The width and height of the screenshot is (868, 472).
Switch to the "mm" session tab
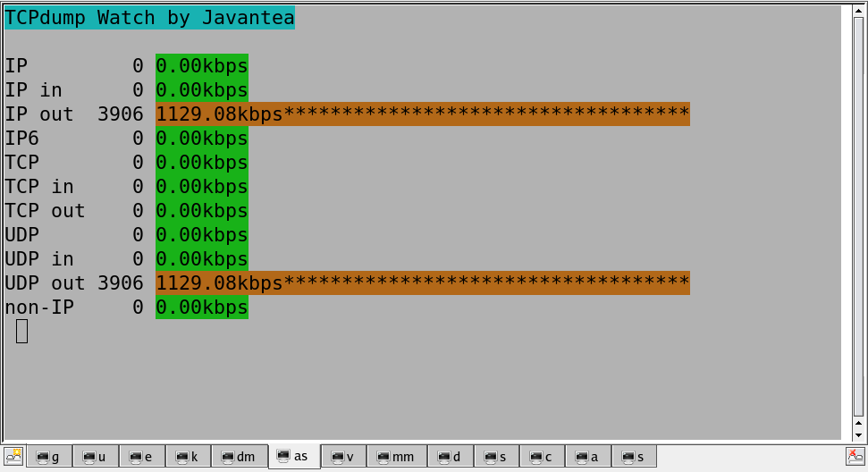tap(397, 457)
